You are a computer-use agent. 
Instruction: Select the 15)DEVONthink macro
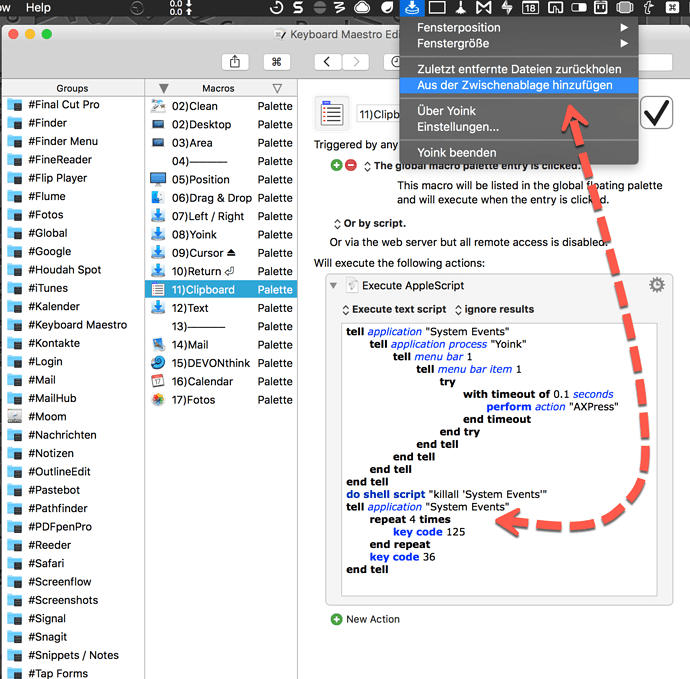pos(221,363)
